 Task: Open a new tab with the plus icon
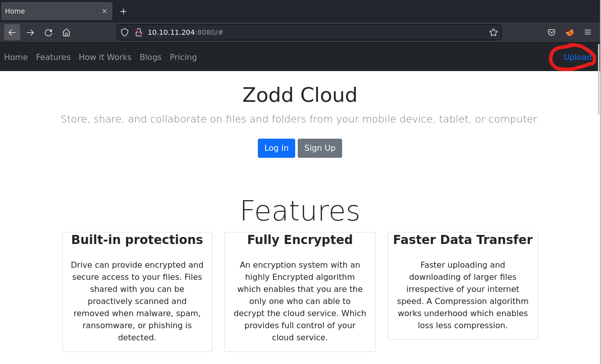124,12
